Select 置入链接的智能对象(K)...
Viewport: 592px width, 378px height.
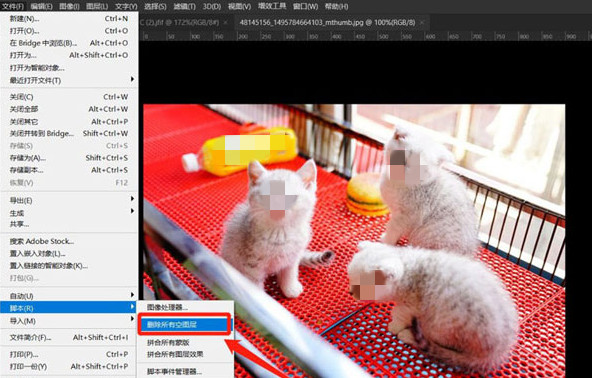[x=69, y=265]
